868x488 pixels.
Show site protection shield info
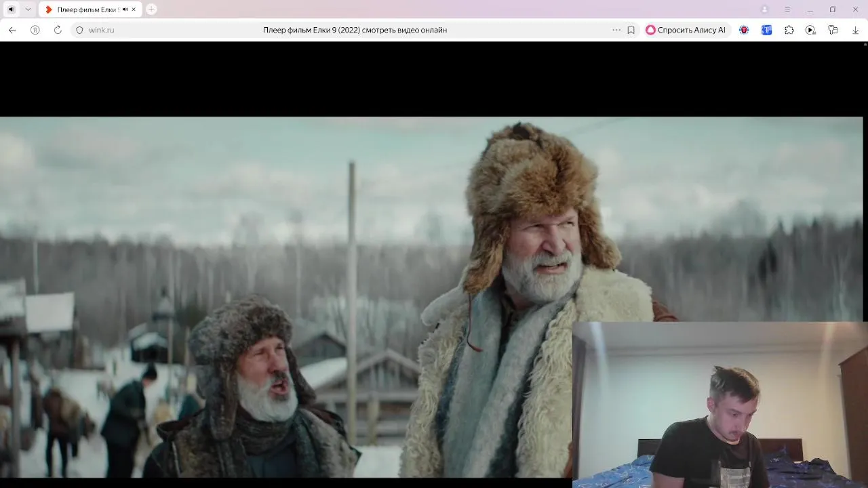79,30
